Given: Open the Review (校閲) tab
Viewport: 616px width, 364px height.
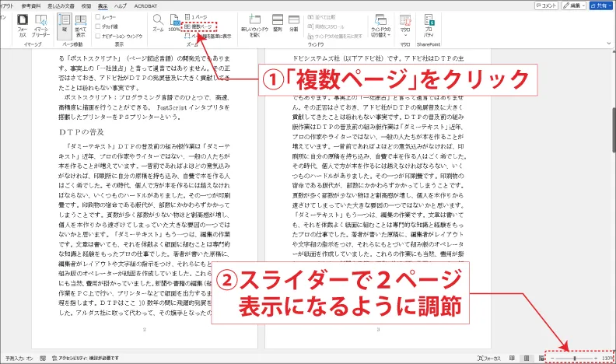Looking at the screenshot, I should [86, 6].
